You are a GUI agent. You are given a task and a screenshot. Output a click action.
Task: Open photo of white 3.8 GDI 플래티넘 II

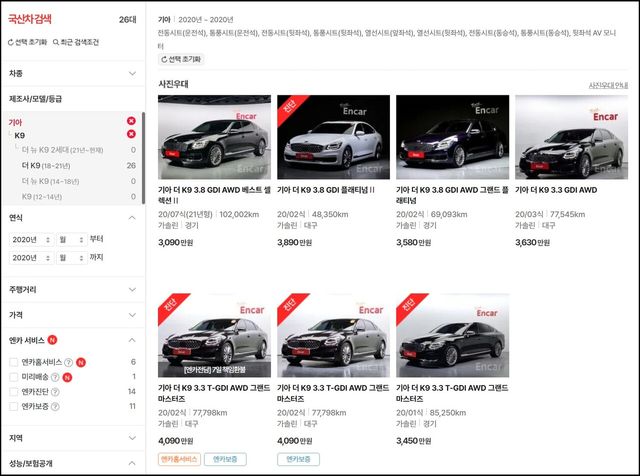[333, 137]
